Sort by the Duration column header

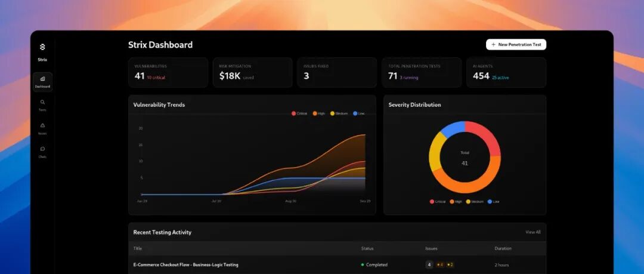coord(503,248)
